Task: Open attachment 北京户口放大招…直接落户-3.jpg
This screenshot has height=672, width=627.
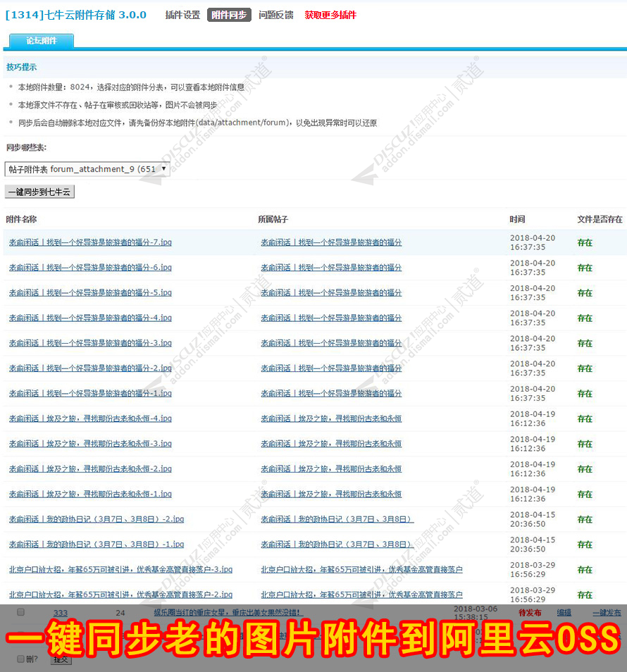Action: point(121,570)
